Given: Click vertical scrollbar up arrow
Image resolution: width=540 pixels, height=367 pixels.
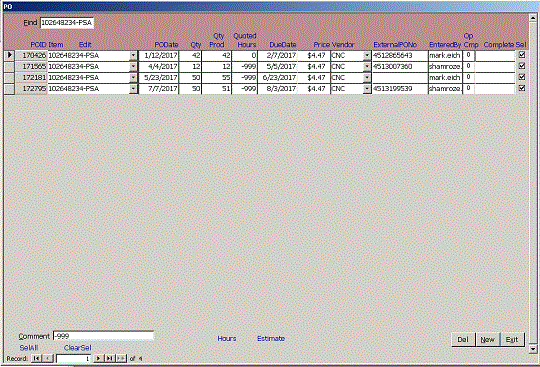Looking at the screenshot, I should pyautogui.click(x=533, y=18).
